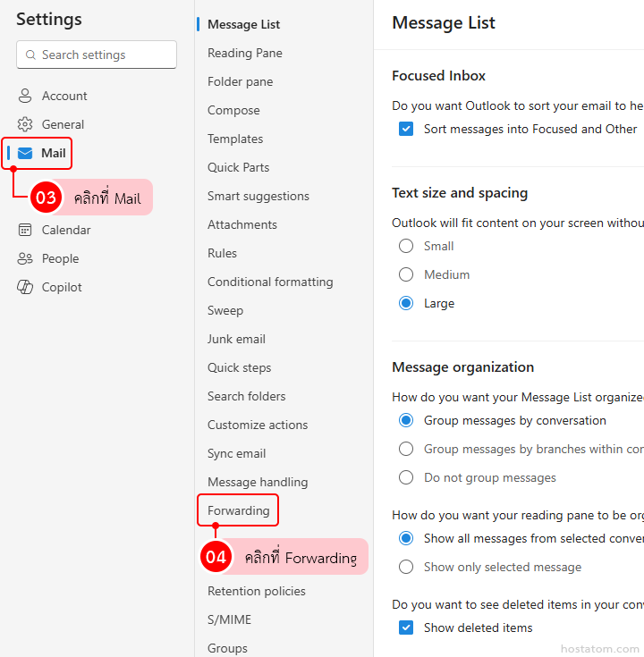The width and height of the screenshot is (644, 657).
Task: Select Group messages by branches option
Action: 406,449
